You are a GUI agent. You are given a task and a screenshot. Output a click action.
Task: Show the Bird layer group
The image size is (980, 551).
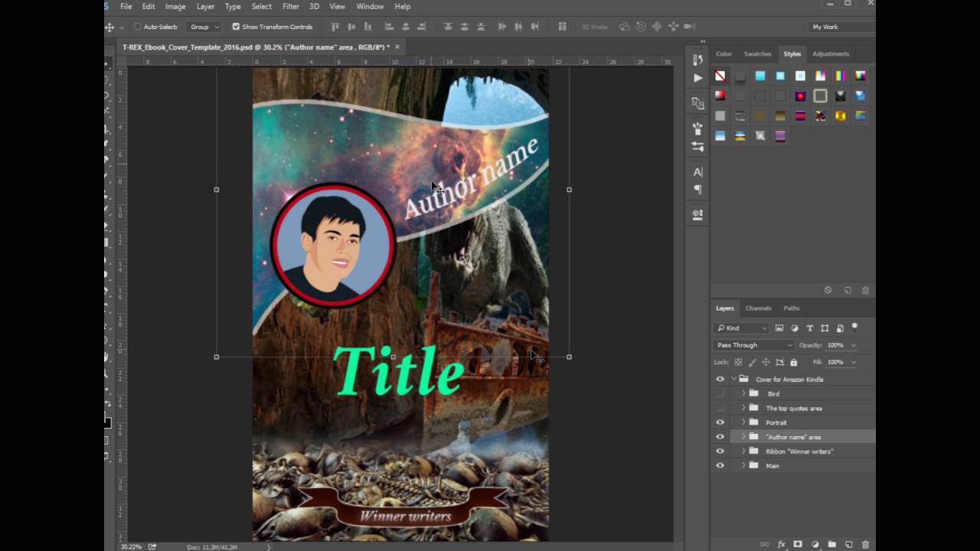[x=720, y=393]
